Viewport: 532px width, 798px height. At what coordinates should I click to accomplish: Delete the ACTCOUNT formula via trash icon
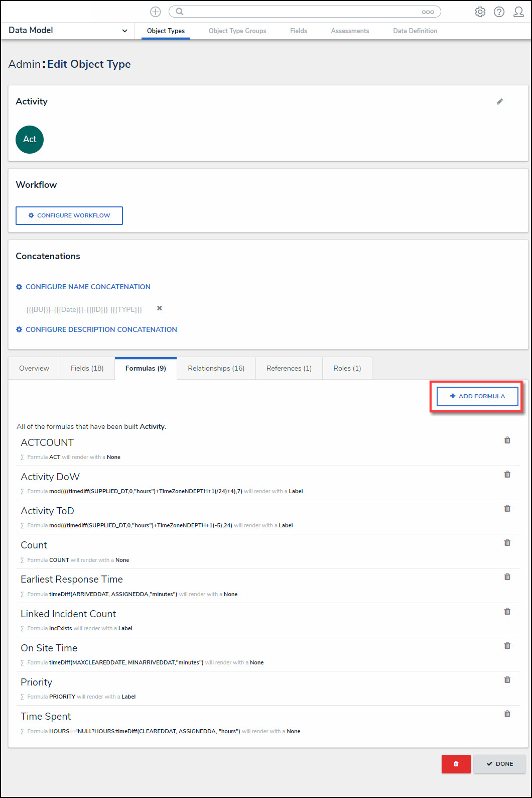point(507,440)
